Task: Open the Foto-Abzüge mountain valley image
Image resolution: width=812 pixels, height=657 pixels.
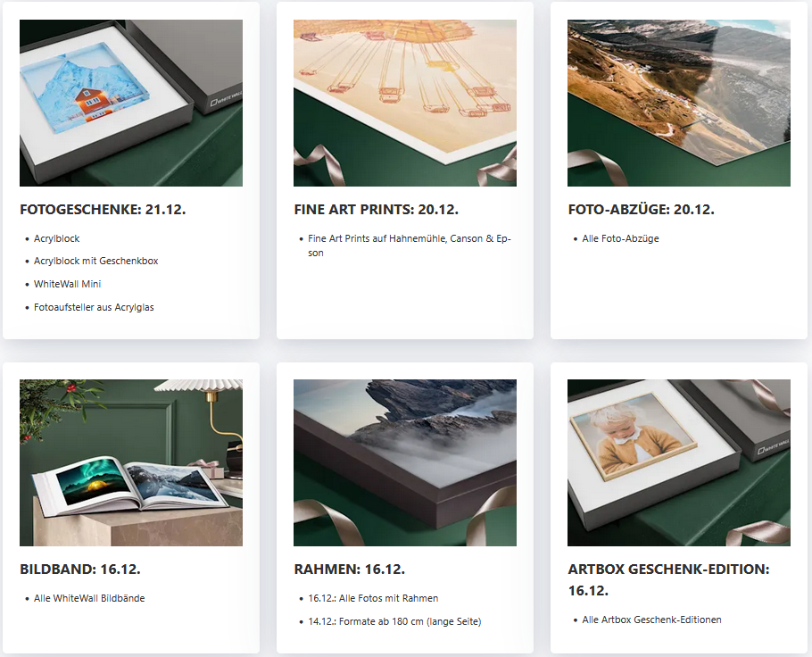Action: click(x=679, y=104)
